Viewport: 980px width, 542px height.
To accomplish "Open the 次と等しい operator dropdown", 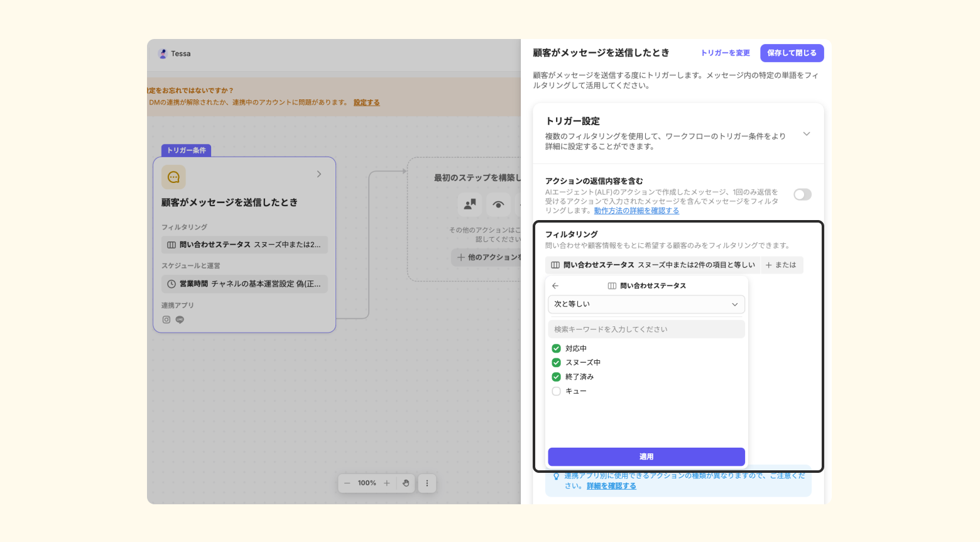I will pos(646,304).
